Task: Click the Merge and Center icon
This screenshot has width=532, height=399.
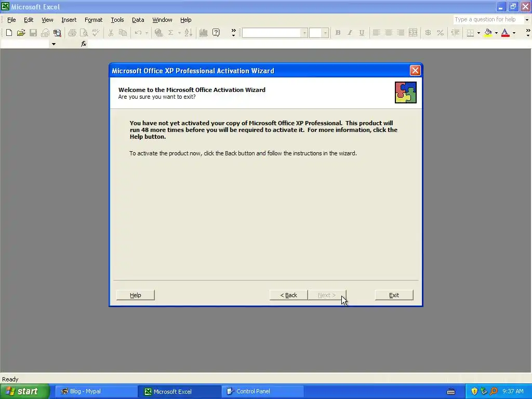Action: click(413, 33)
